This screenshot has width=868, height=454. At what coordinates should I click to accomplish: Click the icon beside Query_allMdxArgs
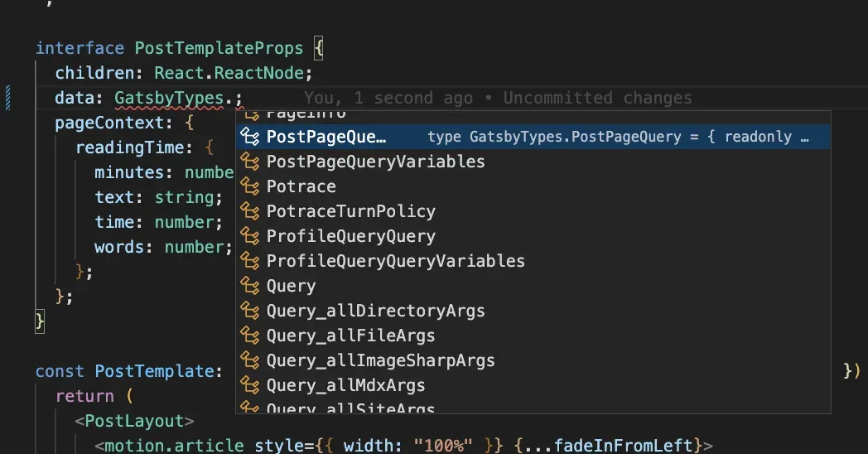tap(249, 385)
